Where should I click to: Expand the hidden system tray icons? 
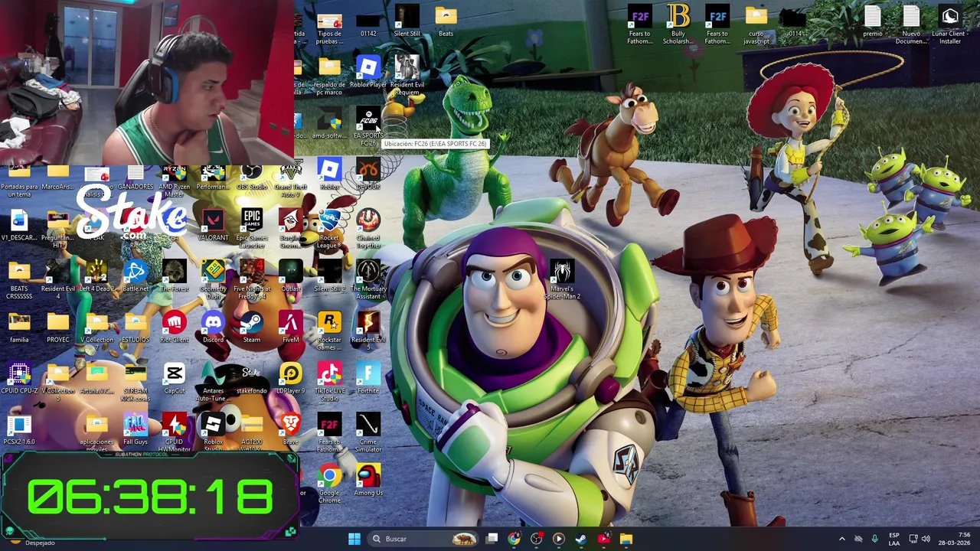coord(841,539)
